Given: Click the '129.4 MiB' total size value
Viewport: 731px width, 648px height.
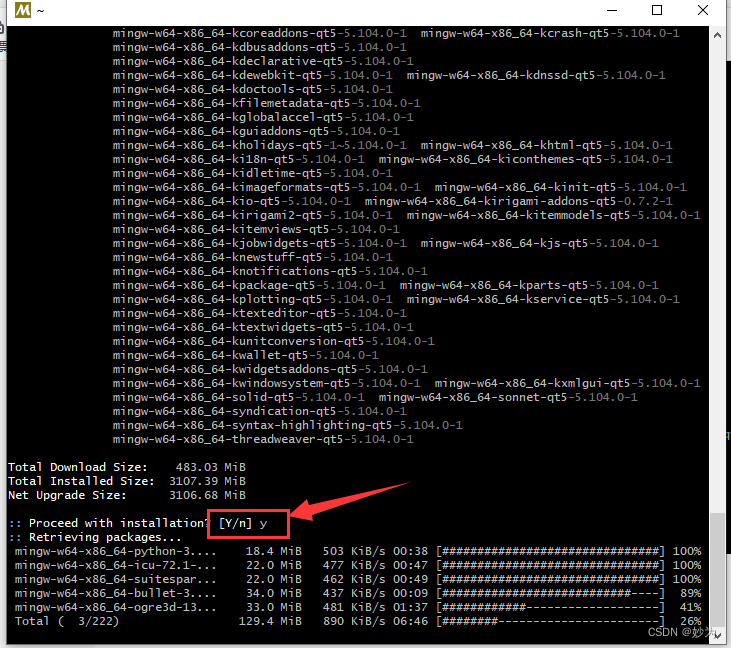Looking at the screenshot, I should point(270,621).
